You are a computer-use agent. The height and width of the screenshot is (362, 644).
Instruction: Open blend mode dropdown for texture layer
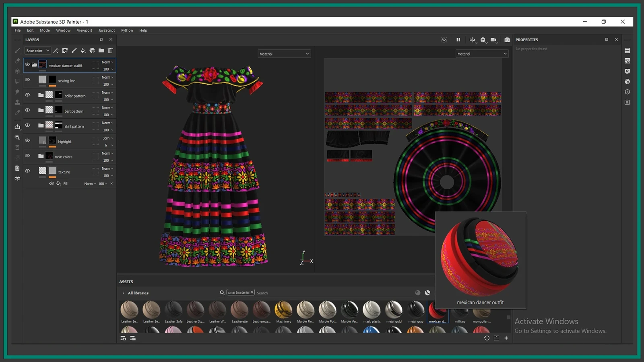[x=107, y=169]
